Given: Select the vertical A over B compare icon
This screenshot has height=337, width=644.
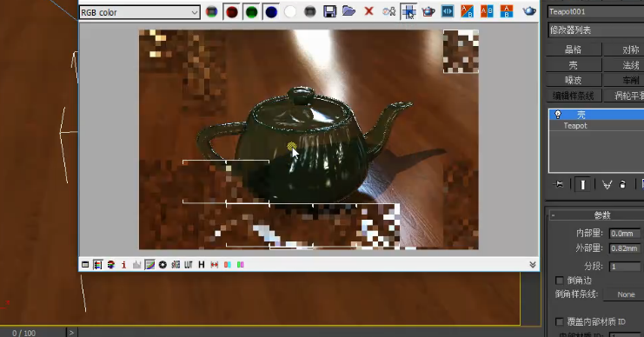Looking at the screenshot, I should point(507,11).
